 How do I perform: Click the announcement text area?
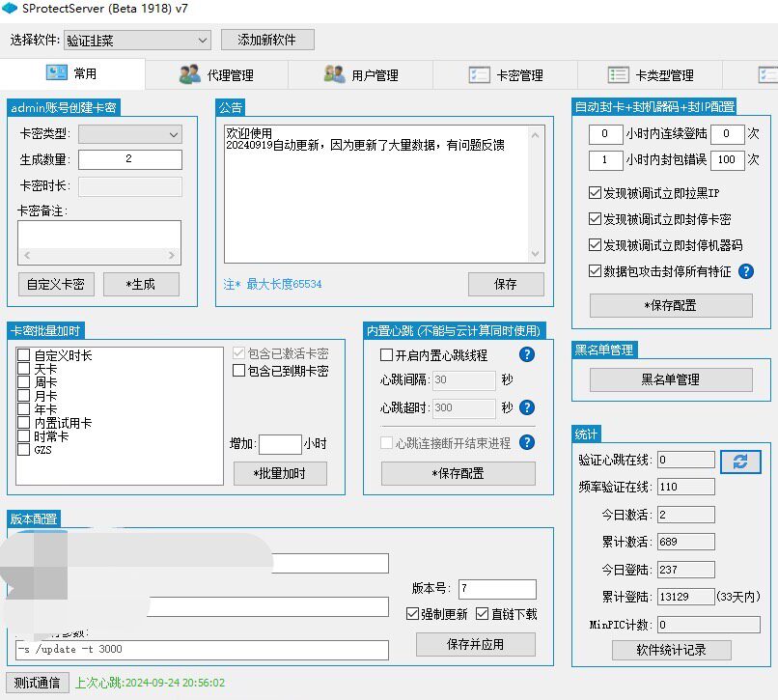click(x=378, y=194)
